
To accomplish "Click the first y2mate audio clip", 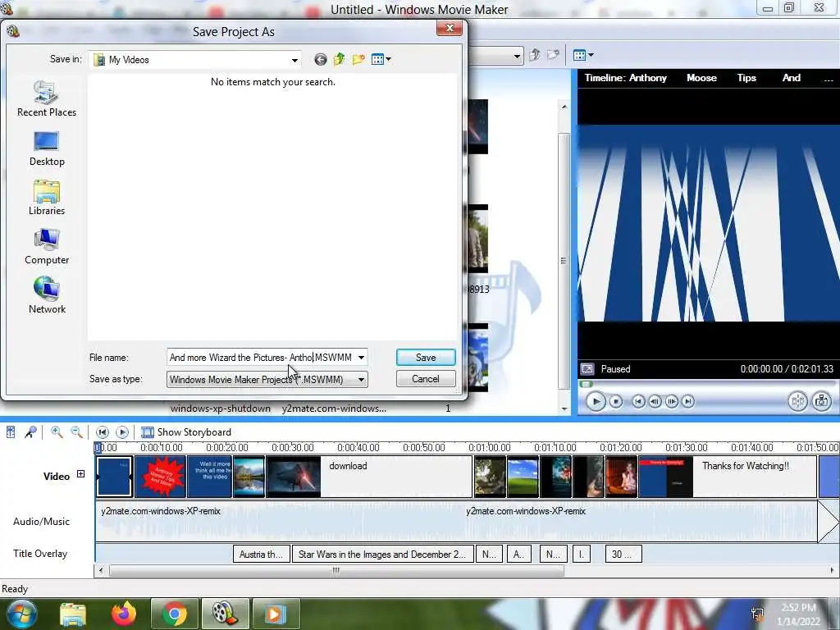I will [x=279, y=522].
